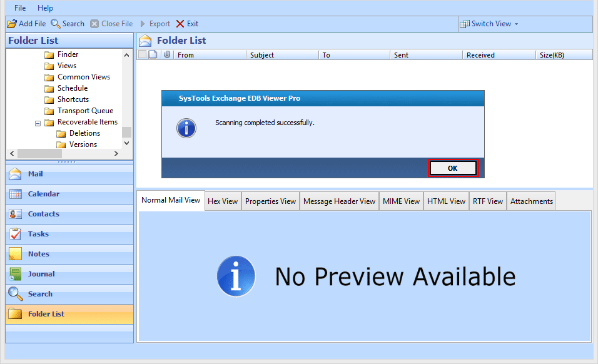Open the File menu

point(20,8)
